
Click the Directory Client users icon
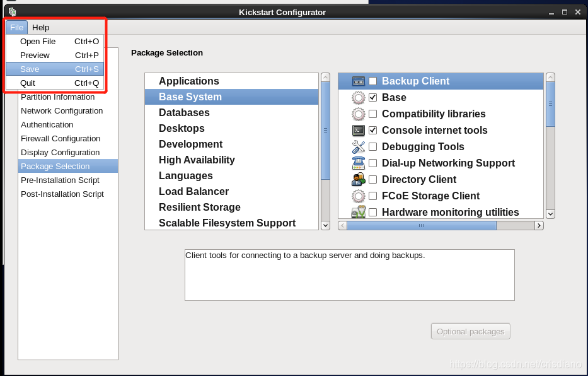(358, 179)
